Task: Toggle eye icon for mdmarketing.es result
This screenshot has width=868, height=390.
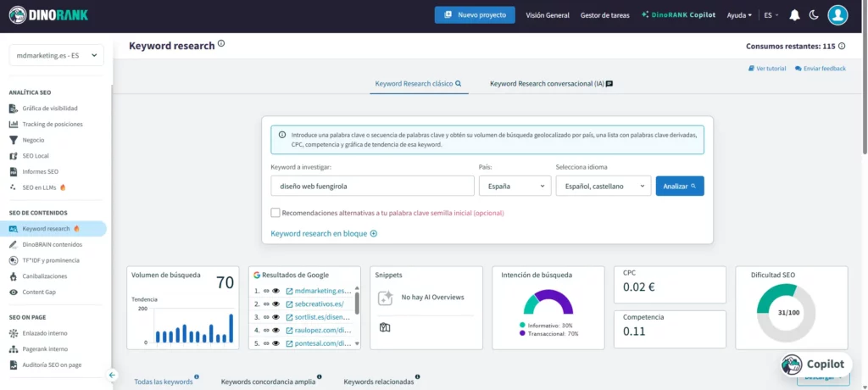Action: (275, 291)
